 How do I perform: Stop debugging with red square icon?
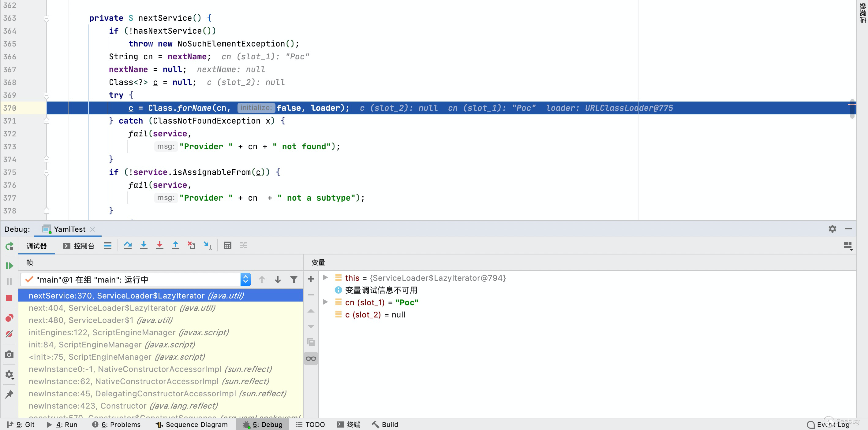(x=9, y=298)
